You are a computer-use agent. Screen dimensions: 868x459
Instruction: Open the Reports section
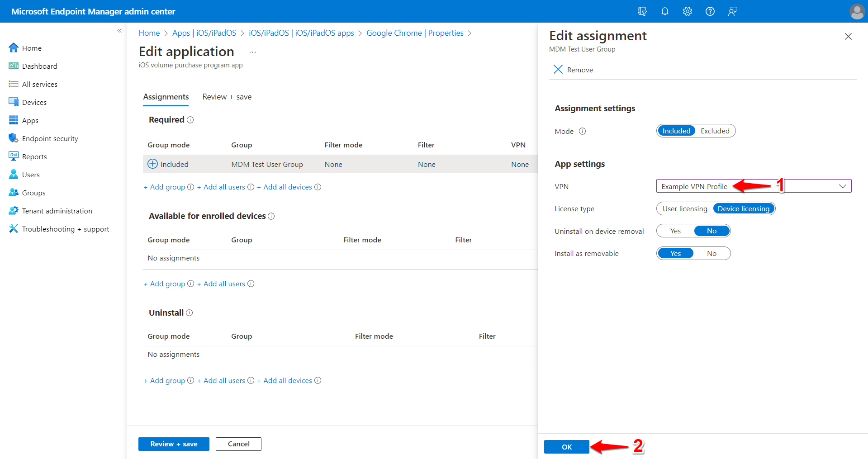pos(34,156)
